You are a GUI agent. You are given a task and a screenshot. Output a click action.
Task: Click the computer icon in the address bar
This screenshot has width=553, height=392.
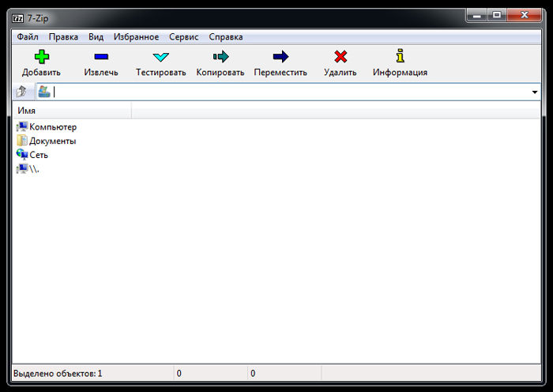pos(44,92)
